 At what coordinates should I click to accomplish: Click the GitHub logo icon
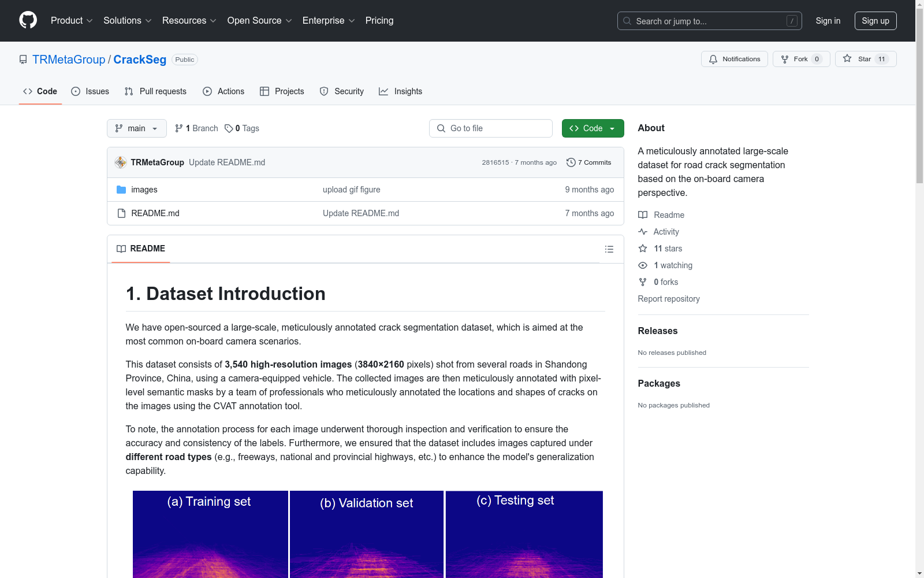tap(28, 20)
